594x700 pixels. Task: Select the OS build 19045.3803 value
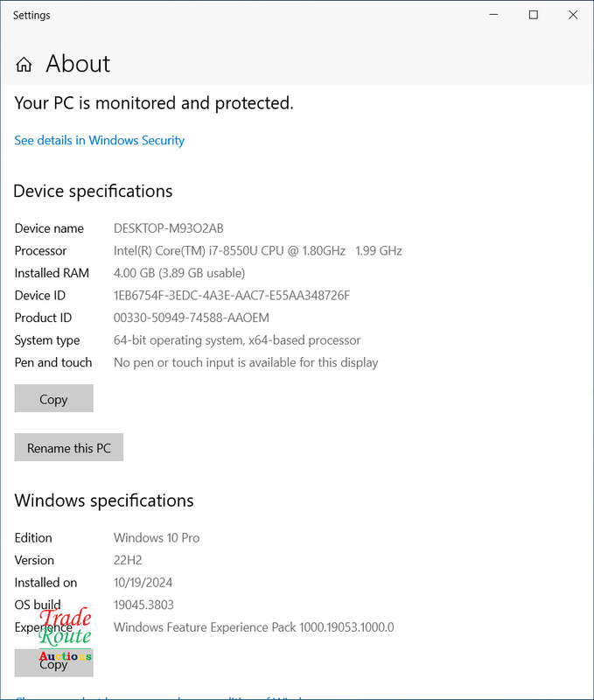click(143, 605)
